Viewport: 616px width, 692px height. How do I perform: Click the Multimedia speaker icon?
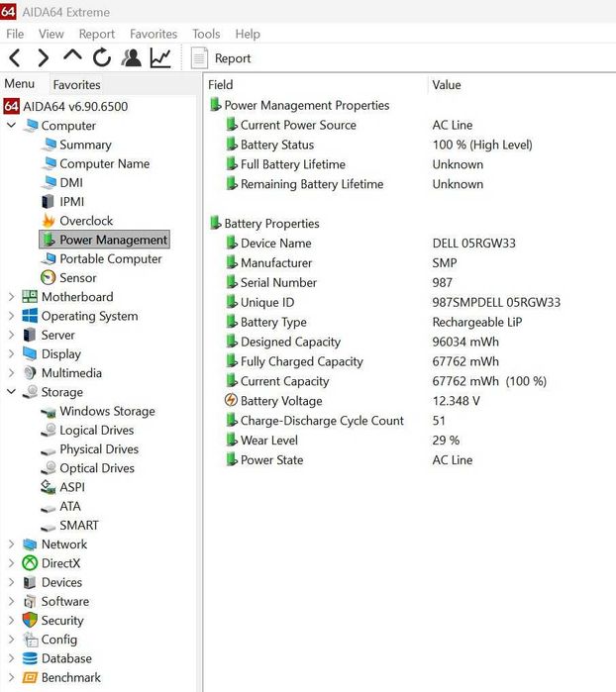coord(30,373)
